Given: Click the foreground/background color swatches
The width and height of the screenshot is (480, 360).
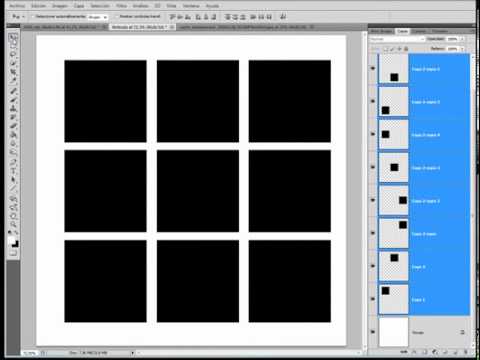Looking at the screenshot, I should click(13, 242).
